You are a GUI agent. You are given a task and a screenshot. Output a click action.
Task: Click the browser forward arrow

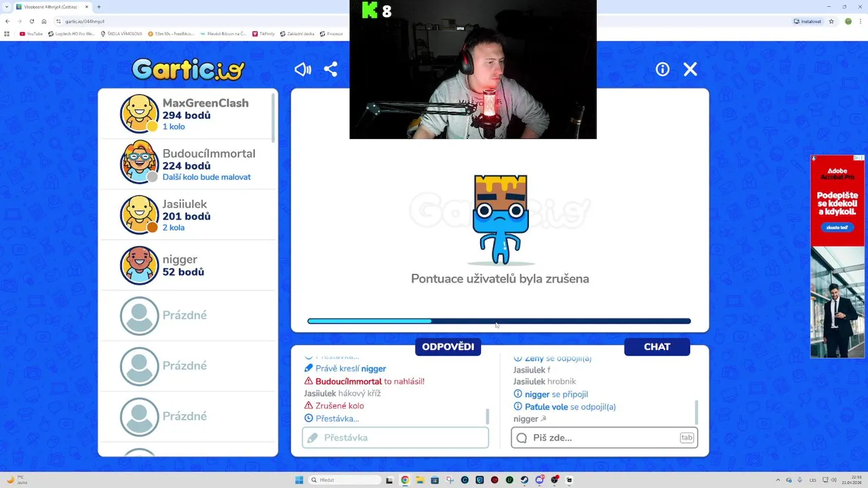pos(19,22)
